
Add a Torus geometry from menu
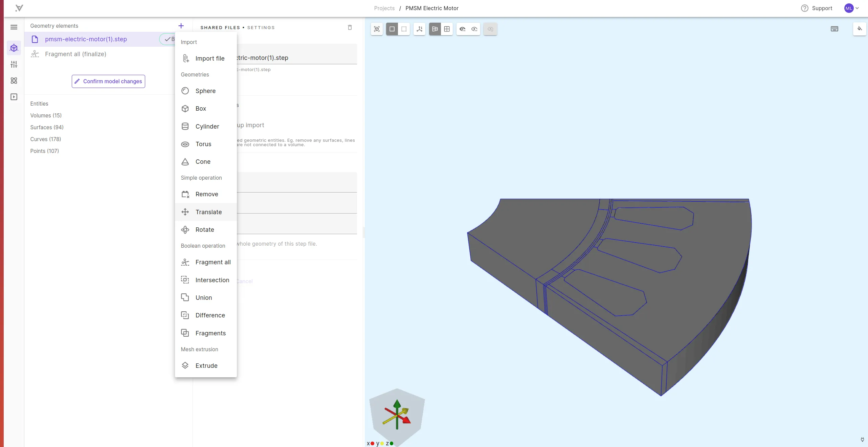coord(206,144)
